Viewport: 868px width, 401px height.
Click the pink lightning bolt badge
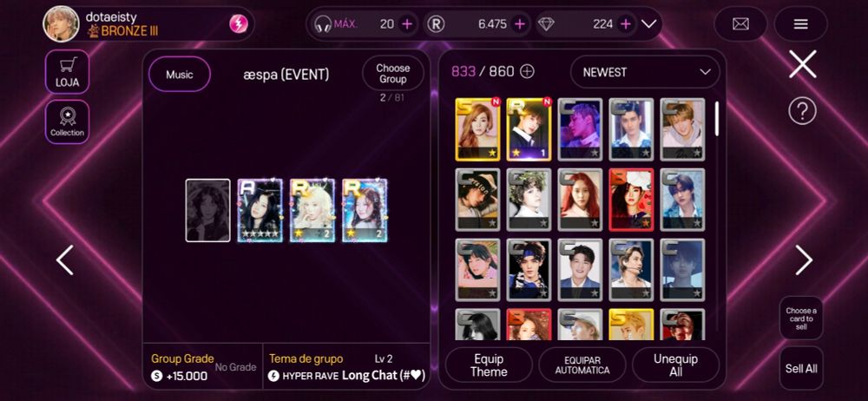[239, 23]
